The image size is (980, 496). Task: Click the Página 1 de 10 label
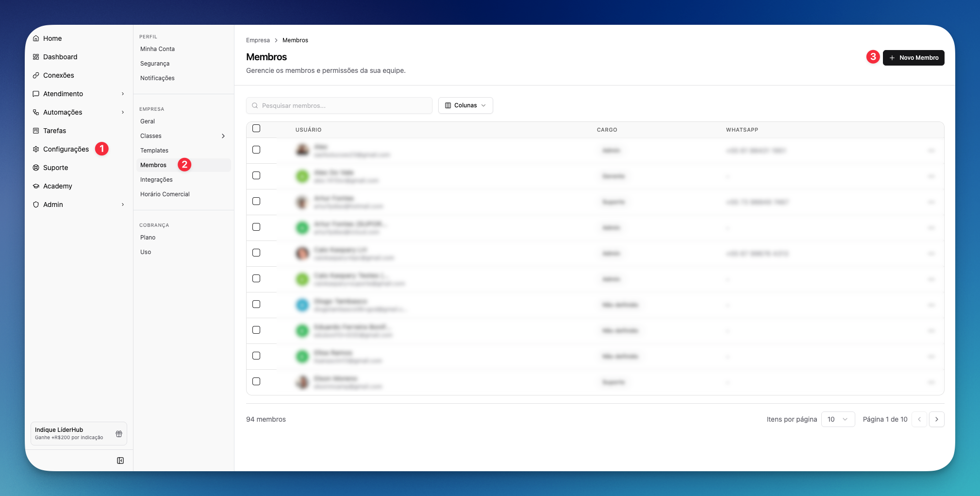click(x=885, y=419)
